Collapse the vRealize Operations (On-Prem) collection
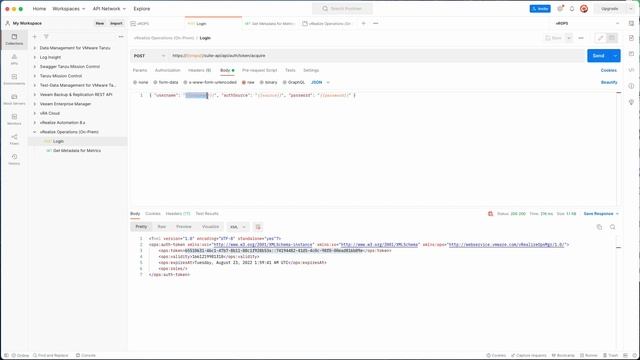 [x=35, y=132]
